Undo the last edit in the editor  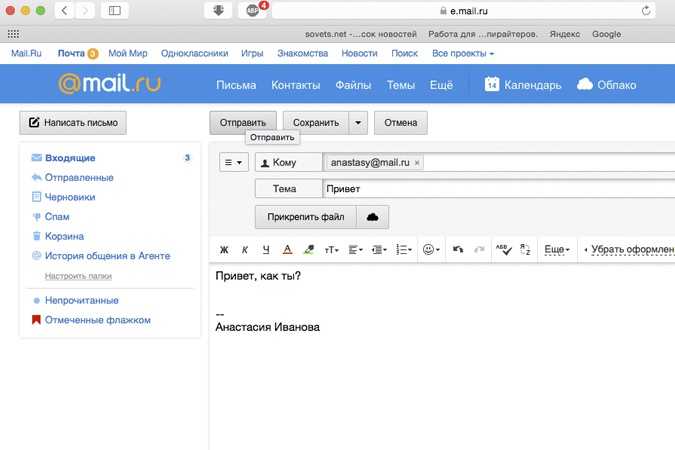point(458,249)
